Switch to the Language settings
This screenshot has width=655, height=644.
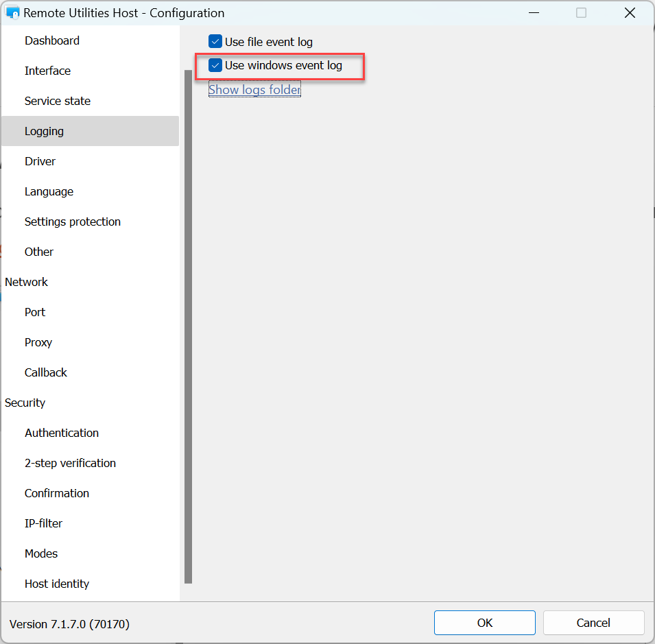coord(91,191)
